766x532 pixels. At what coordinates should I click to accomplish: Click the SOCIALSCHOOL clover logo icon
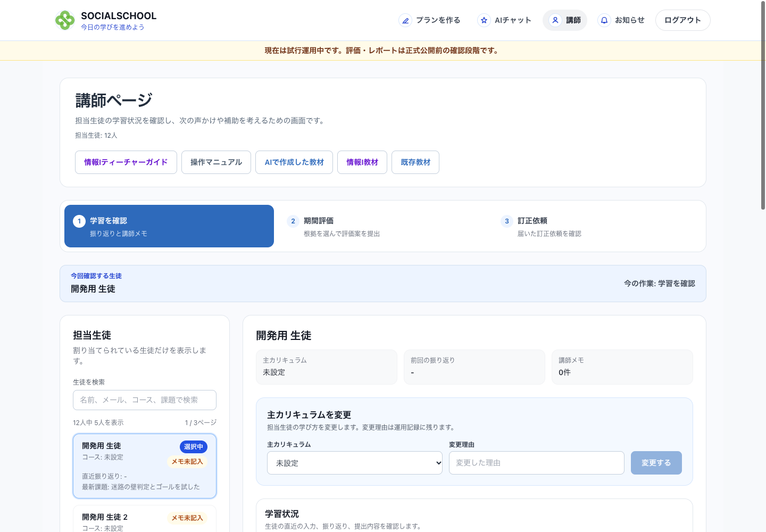point(65,20)
